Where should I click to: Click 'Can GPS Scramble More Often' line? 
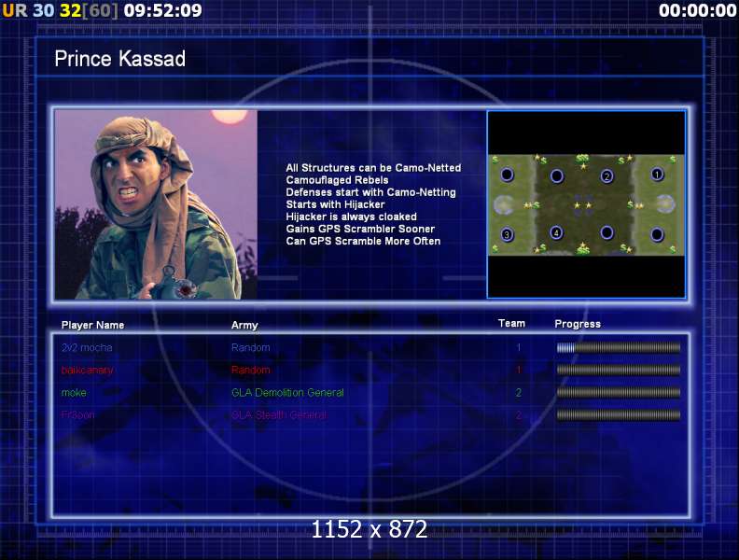[x=363, y=242]
